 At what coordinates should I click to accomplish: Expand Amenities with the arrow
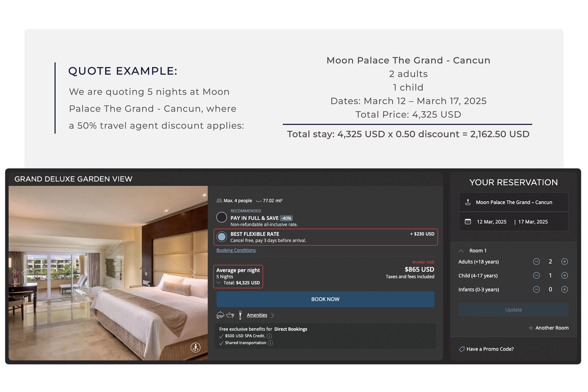click(272, 315)
